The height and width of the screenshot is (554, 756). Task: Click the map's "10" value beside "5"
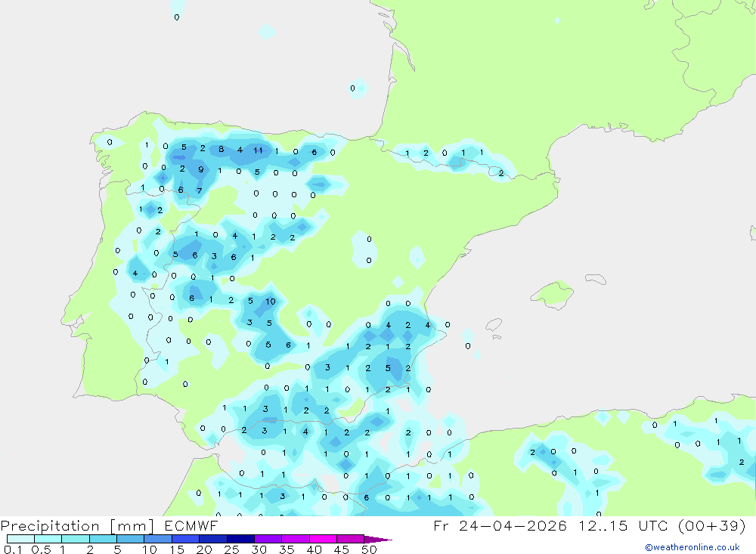coord(271,302)
